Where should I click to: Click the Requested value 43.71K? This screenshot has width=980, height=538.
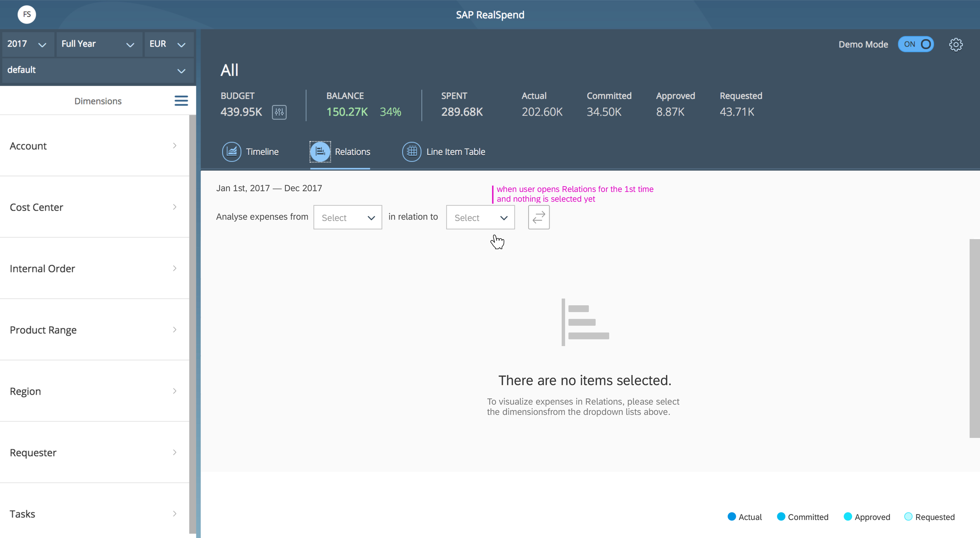(x=737, y=112)
